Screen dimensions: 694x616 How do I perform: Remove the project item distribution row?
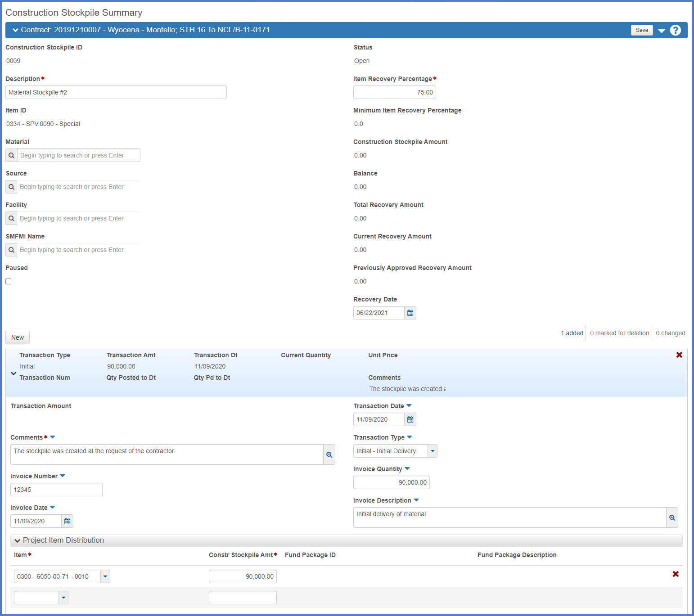pos(676,574)
